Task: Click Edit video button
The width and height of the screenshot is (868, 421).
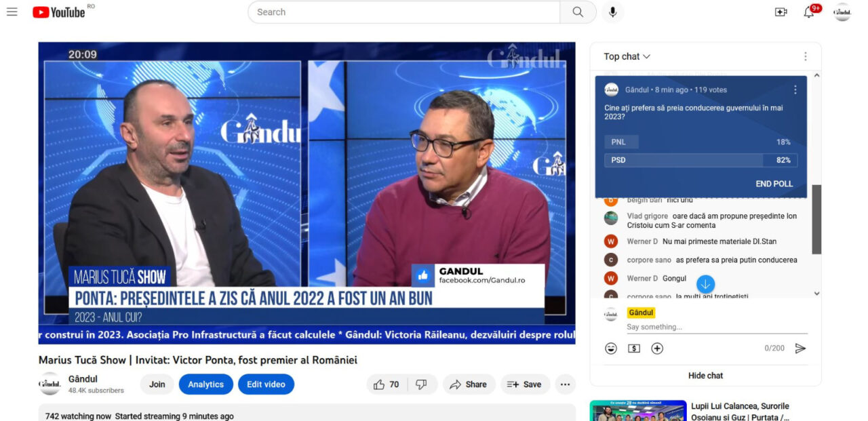Action: [266, 384]
